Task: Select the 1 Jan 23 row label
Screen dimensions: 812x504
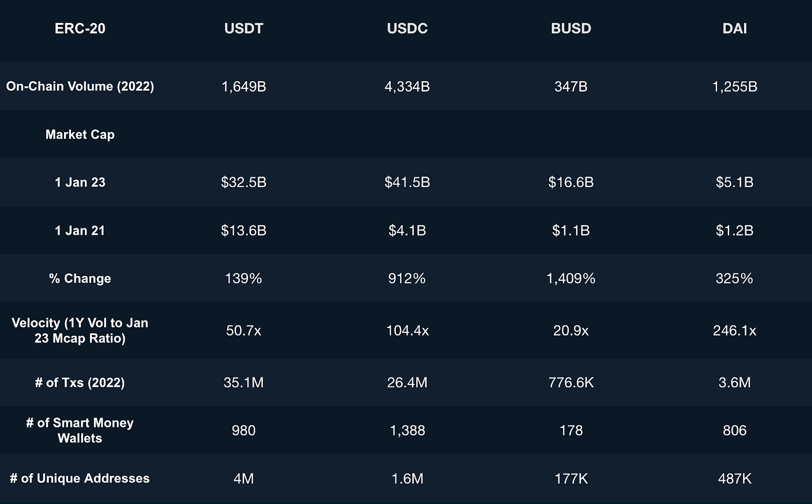Action: pos(80,183)
